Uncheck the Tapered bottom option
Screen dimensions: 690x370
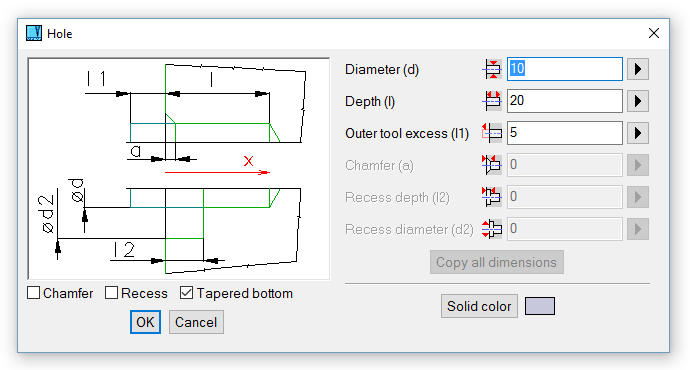[x=187, y=293]
